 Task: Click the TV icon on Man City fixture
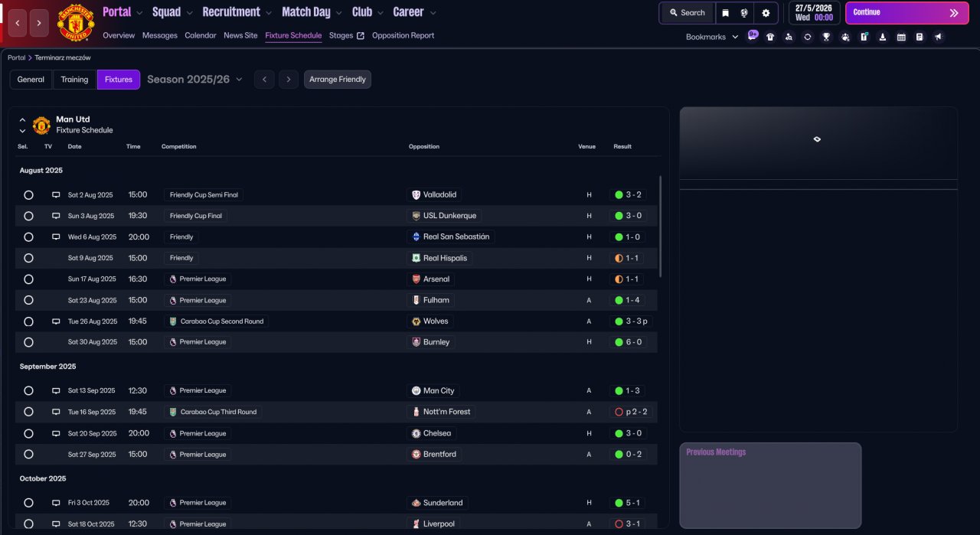pos(56,391)
